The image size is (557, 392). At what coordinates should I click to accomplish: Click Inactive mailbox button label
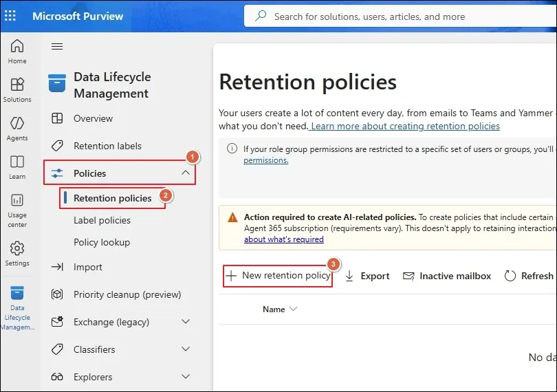click(x=455, y=276)
